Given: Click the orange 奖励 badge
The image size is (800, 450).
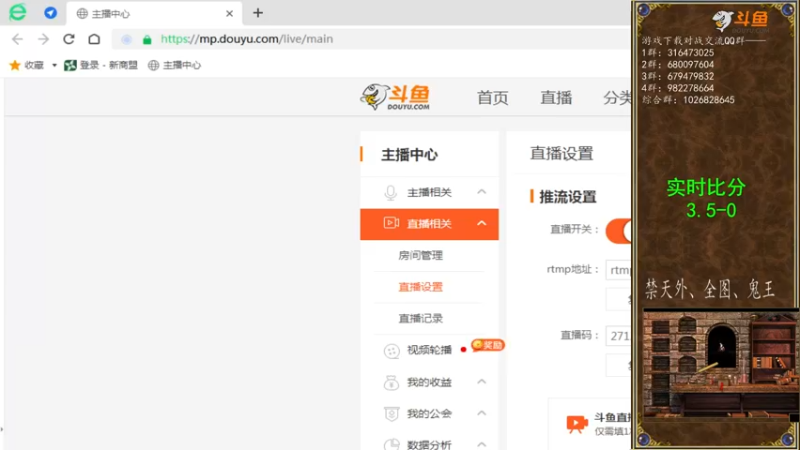Looking at the screenshot, I should [488, 345].
